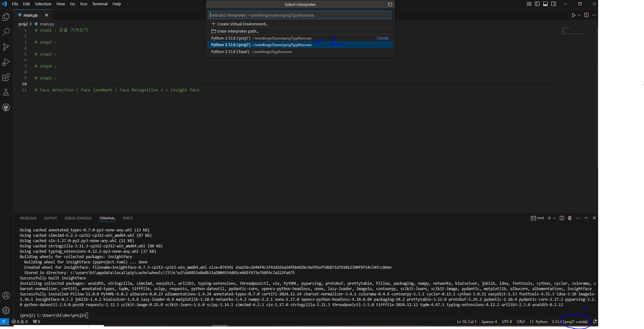Open terminal panel More Actions ellipsis
This screenshot has width=644, height=329.
coord(578,218)
